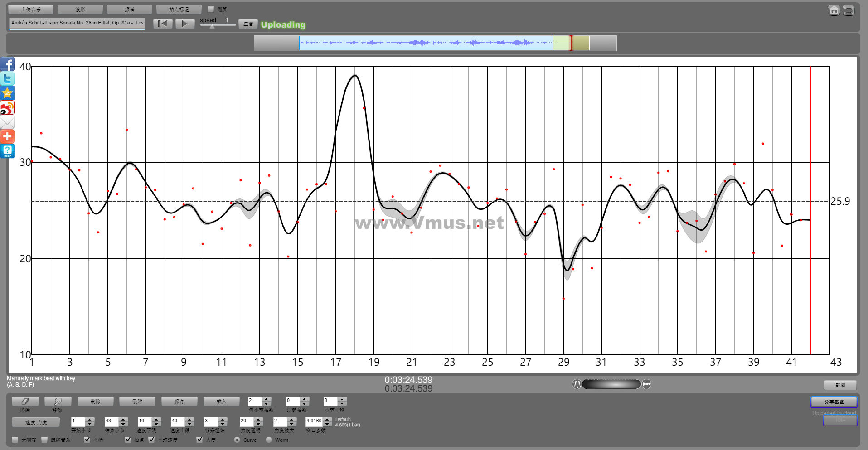Increase the 结束小节 value with up arrow
The height and width of the screenshot is (450, 868).
[123, 419]
